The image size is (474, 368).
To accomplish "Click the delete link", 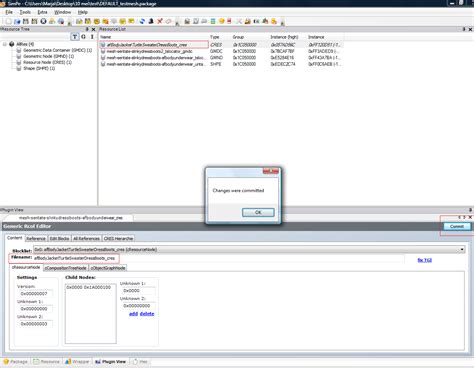I will click(x=147, y=314).
